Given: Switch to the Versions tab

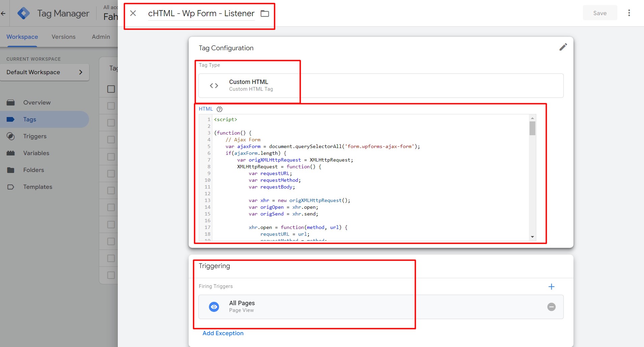Looking at the screenshot, I should [x=63, y=37].
